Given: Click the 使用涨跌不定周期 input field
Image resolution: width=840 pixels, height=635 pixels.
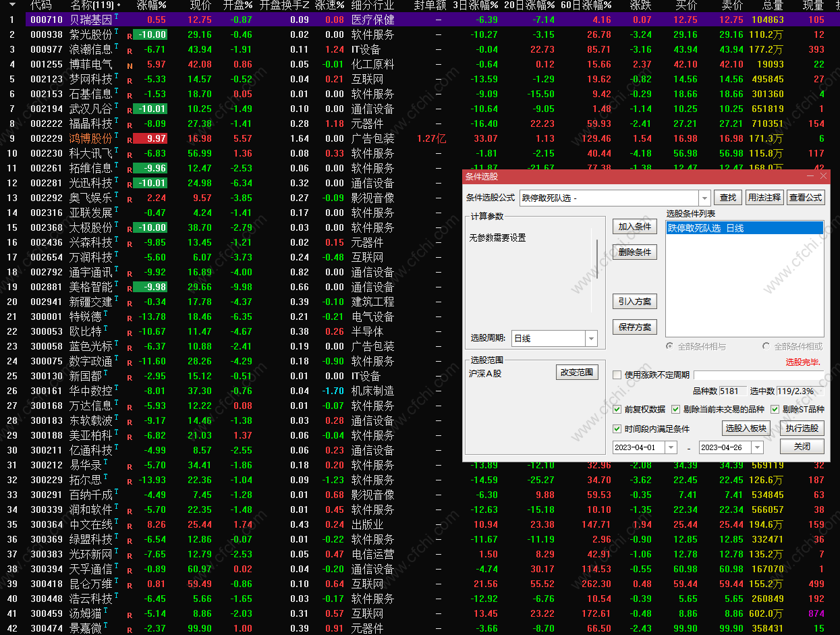Looking at the screenshot, I should (x=759, y=375).
